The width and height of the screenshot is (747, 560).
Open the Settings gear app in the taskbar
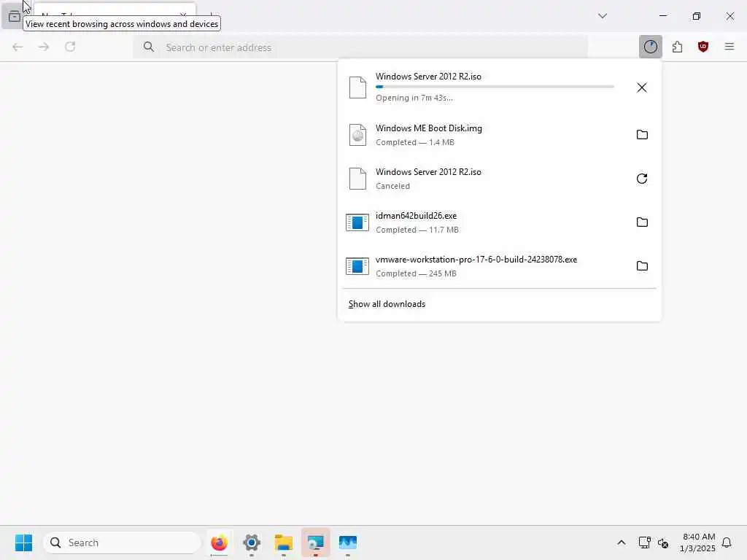pyautogui.click(x=252, y=542)
